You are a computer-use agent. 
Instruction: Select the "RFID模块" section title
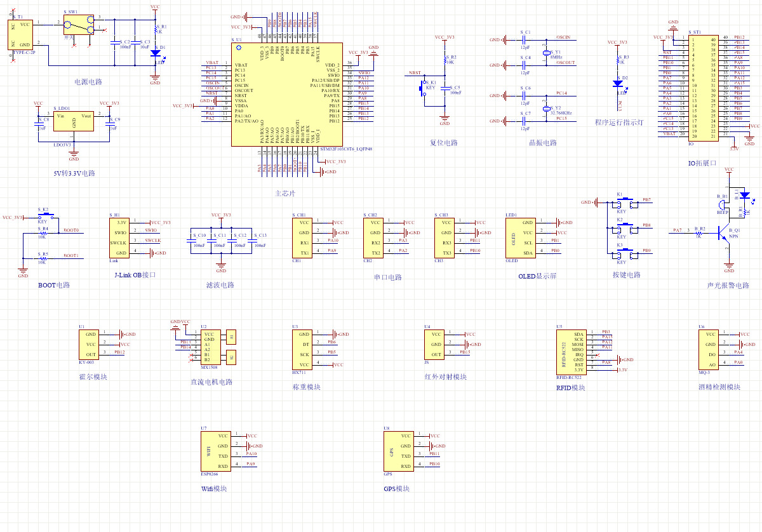570,387
